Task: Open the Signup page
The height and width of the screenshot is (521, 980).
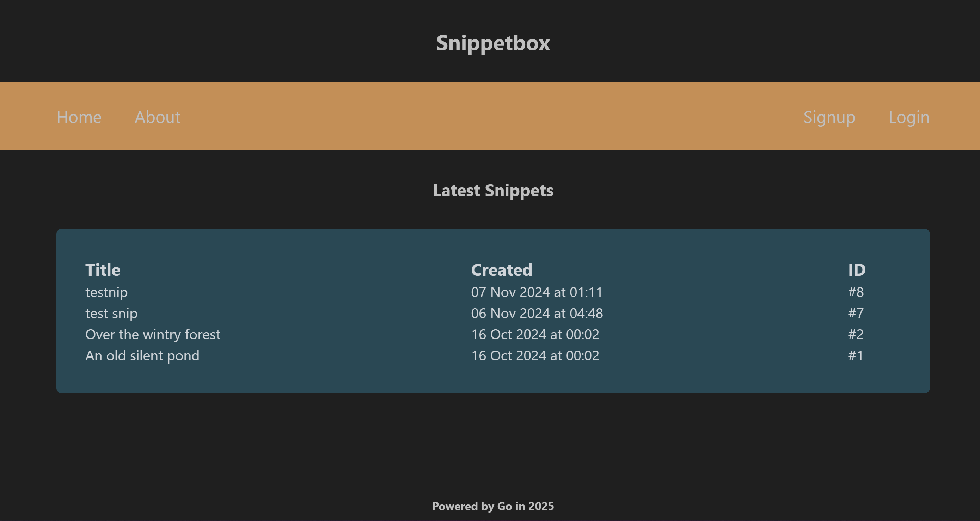Action: point(829,117)
